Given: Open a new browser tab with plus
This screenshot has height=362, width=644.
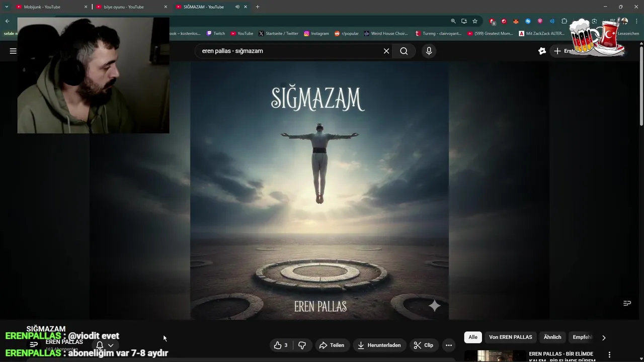Looking at the screenshot, I should pyautogui.click(x=258, y=7).
